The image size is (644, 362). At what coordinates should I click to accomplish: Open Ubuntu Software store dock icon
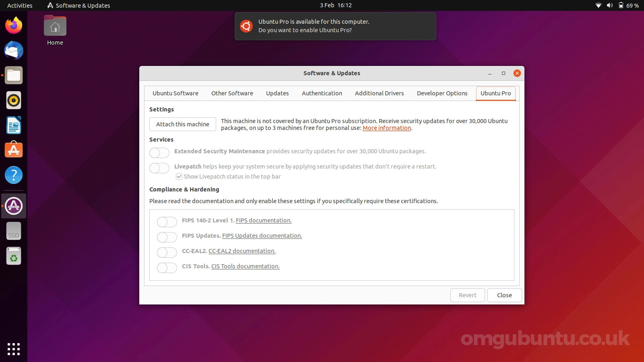pos(14,150)
